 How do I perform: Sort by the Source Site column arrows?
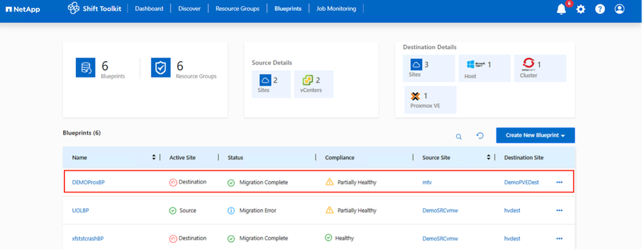[x=489, y=157]
